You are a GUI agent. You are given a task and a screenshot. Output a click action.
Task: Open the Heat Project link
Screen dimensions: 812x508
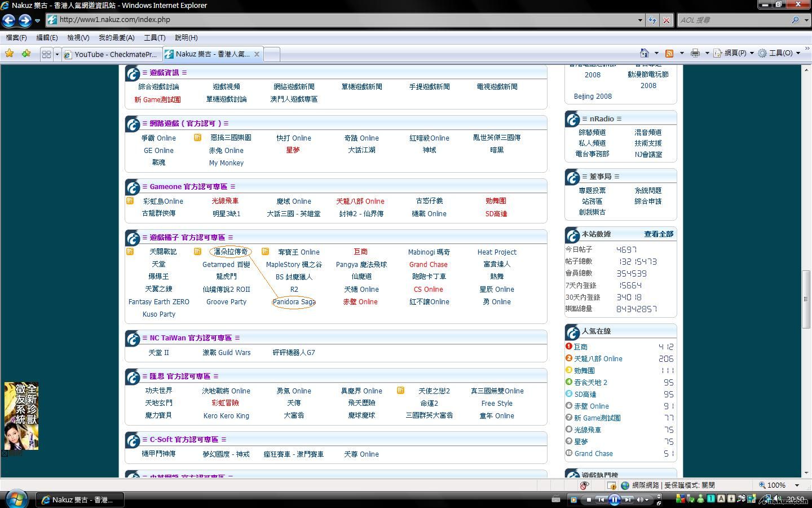click(497, 252)
